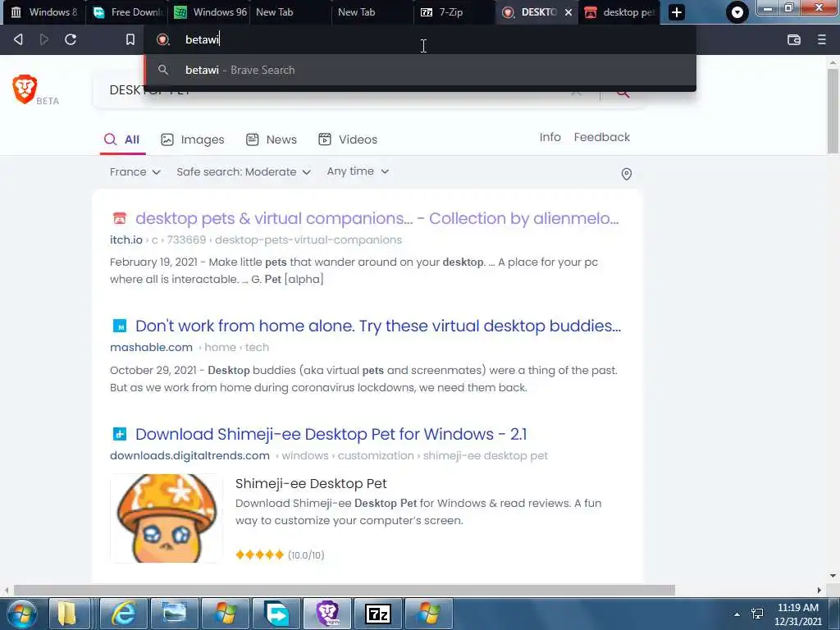The width and height of the screenshot is (840, 630).
Task: Open the Brave hamburger menu
Action: pos(822,39)
